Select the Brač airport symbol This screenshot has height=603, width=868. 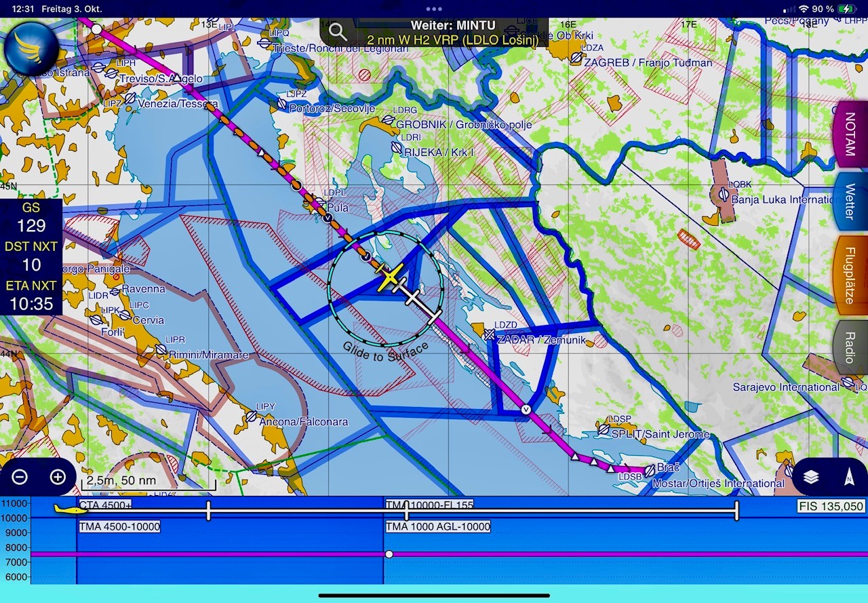pyautogui.click(x=649, y=470)
